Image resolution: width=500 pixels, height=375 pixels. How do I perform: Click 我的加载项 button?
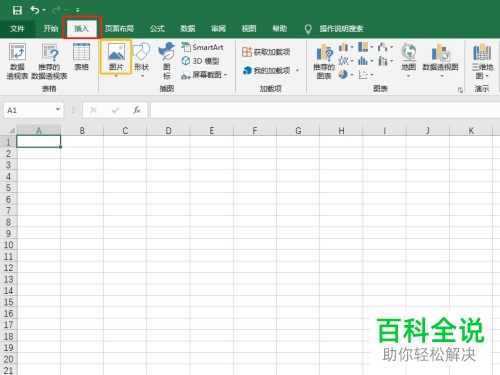pyautogui.click(x=266, y=70)
